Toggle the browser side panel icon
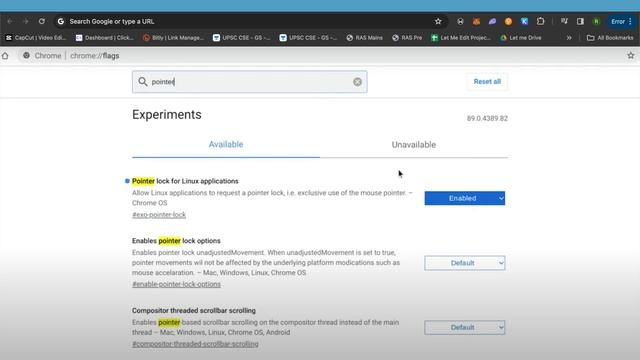Screen dimensions: 640x360 pyautogui.click(x=580, y=21)
